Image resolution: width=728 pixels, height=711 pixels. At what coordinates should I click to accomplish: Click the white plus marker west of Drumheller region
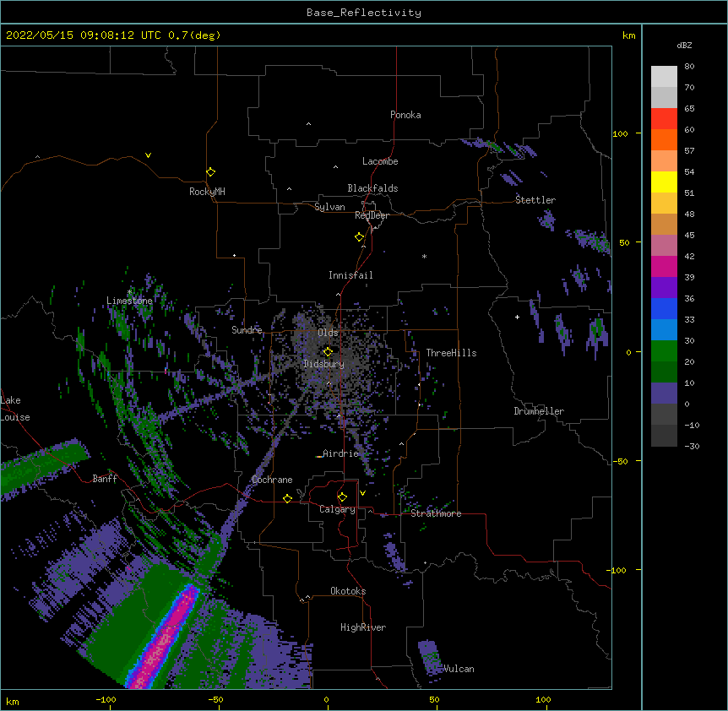coord(517,317)
